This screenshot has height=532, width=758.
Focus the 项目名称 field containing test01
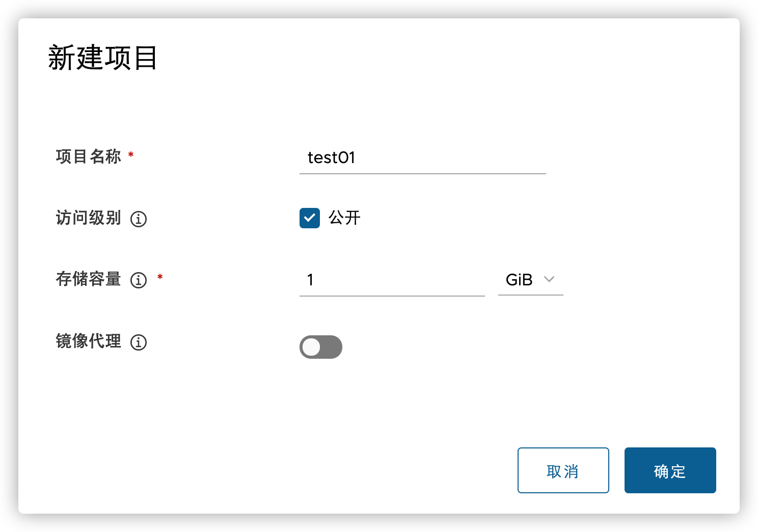pos(423,158)
